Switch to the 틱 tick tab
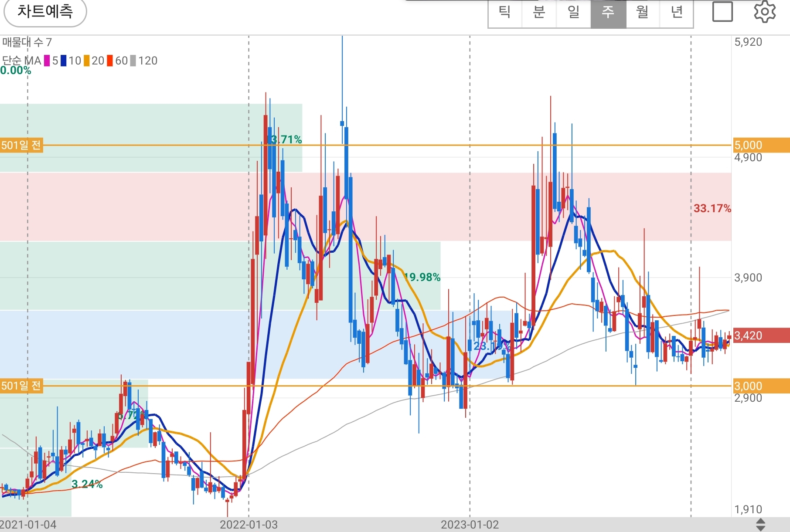The height and width of the screenshot is (532, 790). pos(505,13)
